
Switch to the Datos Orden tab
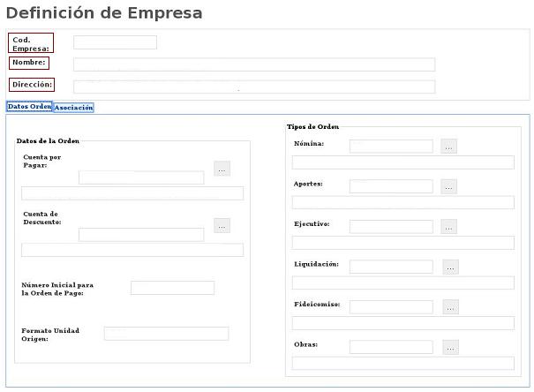tap(29, 107)
